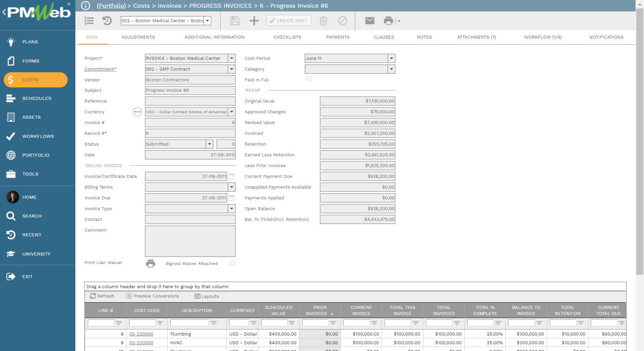Refresh the invoice lines grid
This screenshot has width=644, height=351.
click(x=102, y=296)
